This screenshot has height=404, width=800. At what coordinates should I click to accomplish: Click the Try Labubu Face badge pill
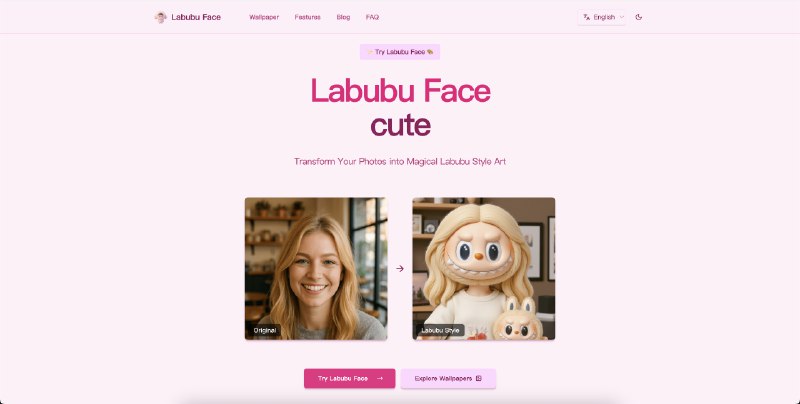[x=400, y=52]
